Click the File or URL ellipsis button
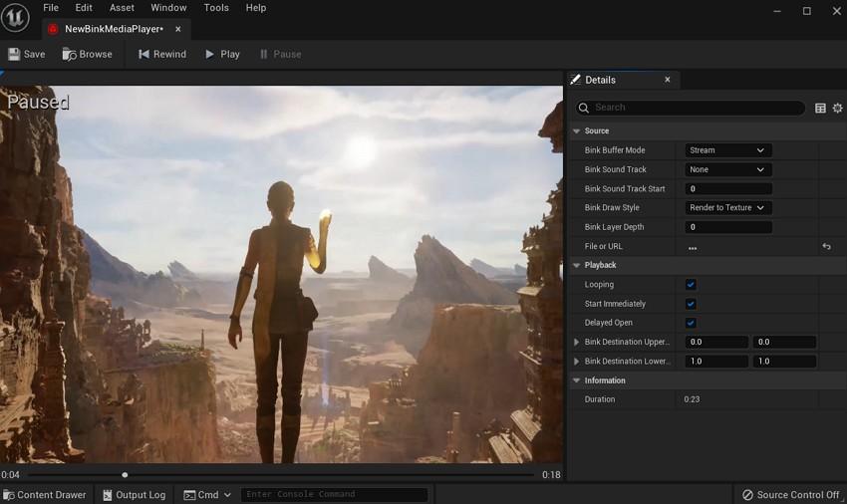 (x=693, y=248)
